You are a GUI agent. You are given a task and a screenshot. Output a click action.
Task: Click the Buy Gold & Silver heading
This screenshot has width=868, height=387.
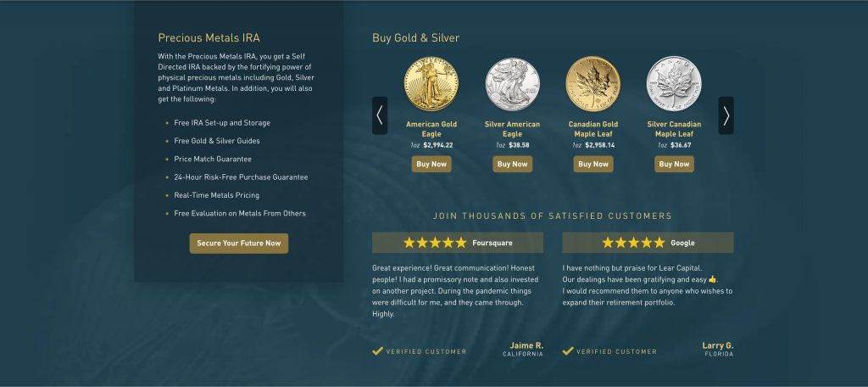(415, 38)
